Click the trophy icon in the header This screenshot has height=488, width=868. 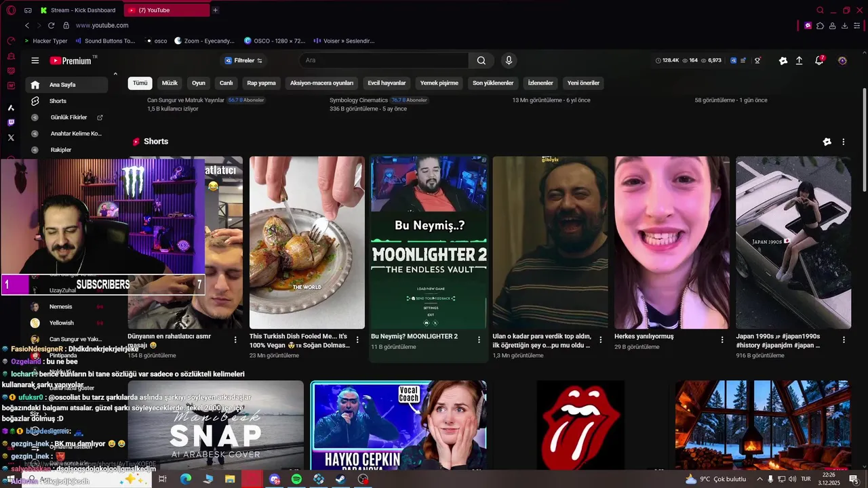[757, 60]
